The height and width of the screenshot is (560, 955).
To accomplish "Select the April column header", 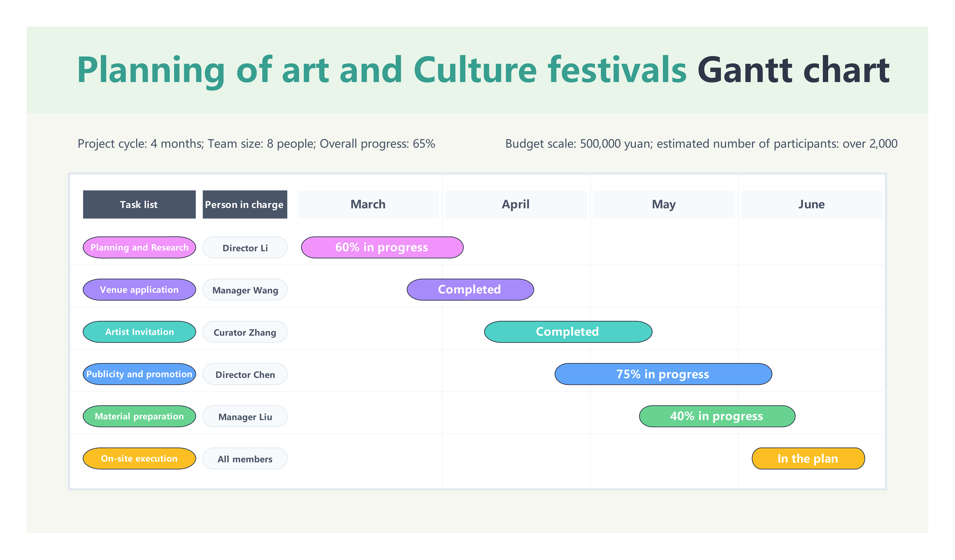I will pos(516,204).
